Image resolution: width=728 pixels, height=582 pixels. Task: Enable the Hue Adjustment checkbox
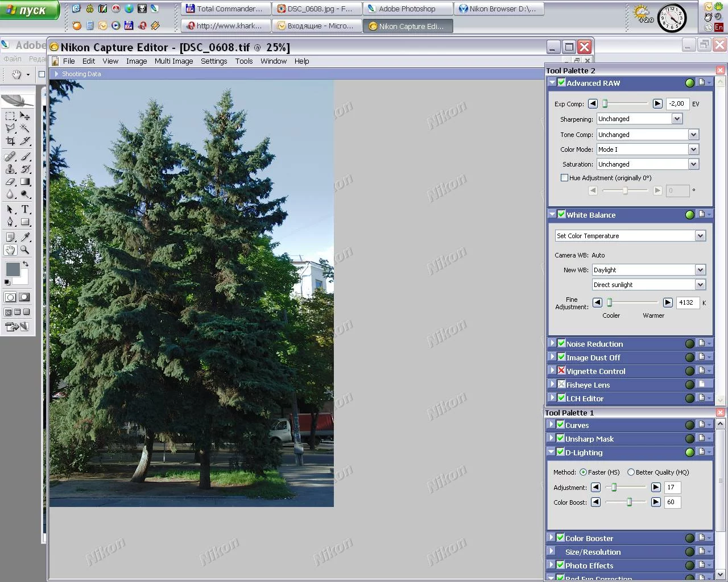point(564,178)
